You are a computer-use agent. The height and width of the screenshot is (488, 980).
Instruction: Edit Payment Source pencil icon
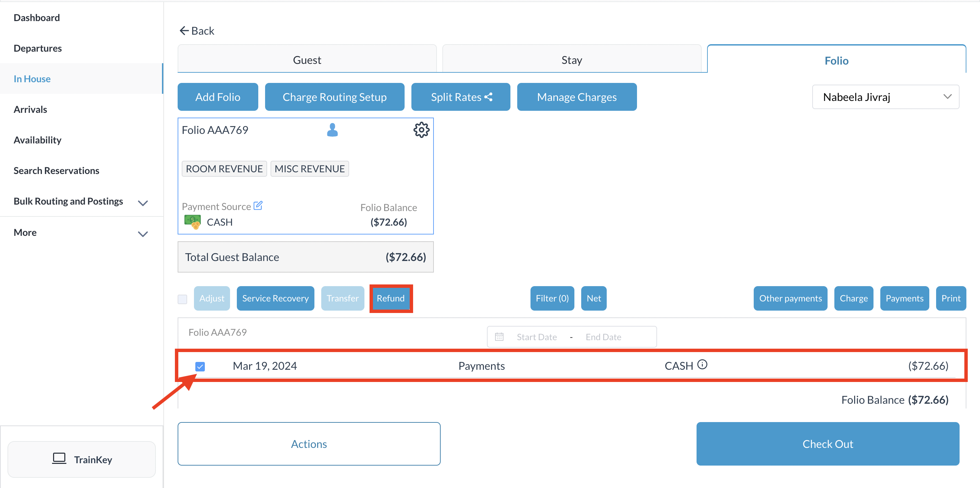pos(258,206)
